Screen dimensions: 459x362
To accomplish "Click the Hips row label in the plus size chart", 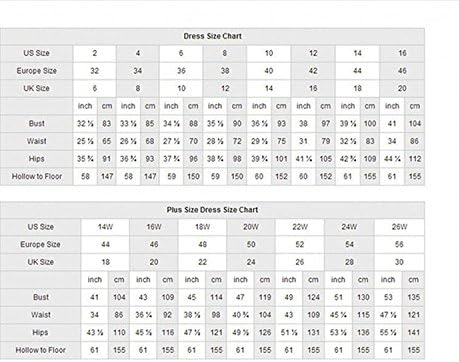I will [40, 333].
